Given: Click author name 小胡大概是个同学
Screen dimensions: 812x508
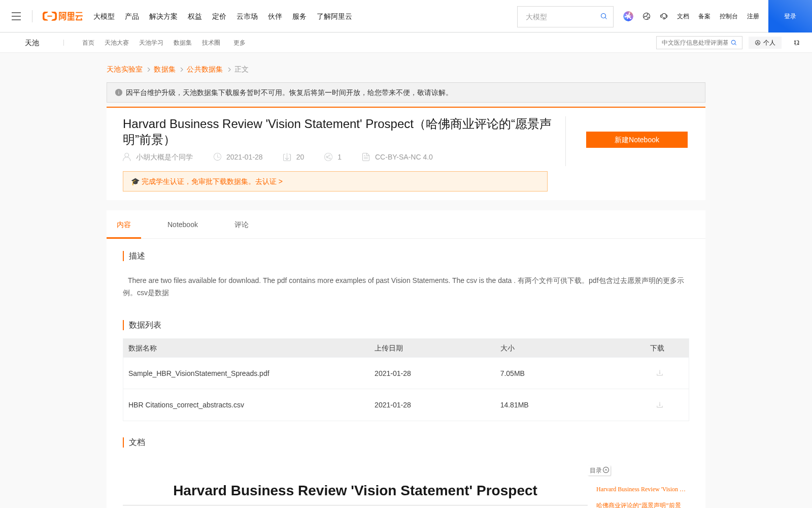Looking at the screenshot, I should coord(164,157).
